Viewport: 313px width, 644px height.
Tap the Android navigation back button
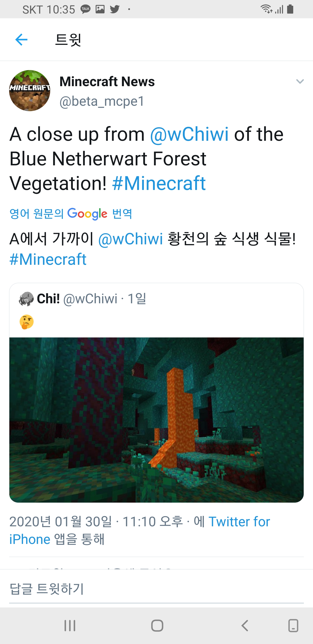(245, 626)
